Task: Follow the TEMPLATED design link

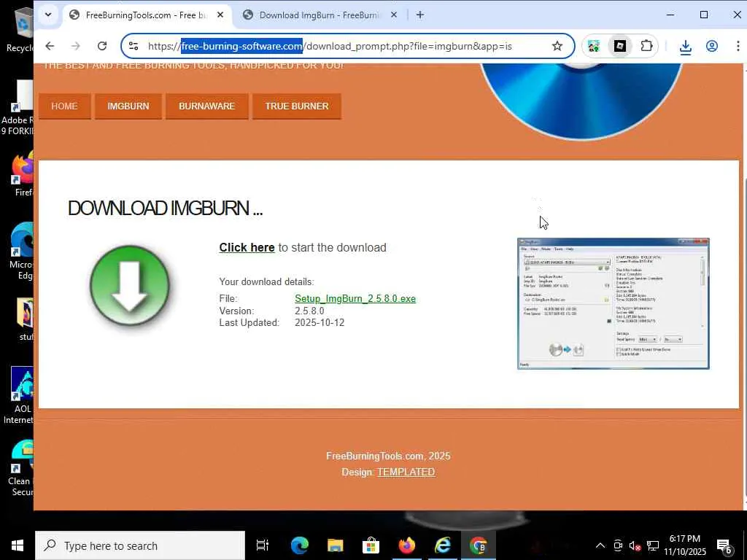Action: coord(406,472)
